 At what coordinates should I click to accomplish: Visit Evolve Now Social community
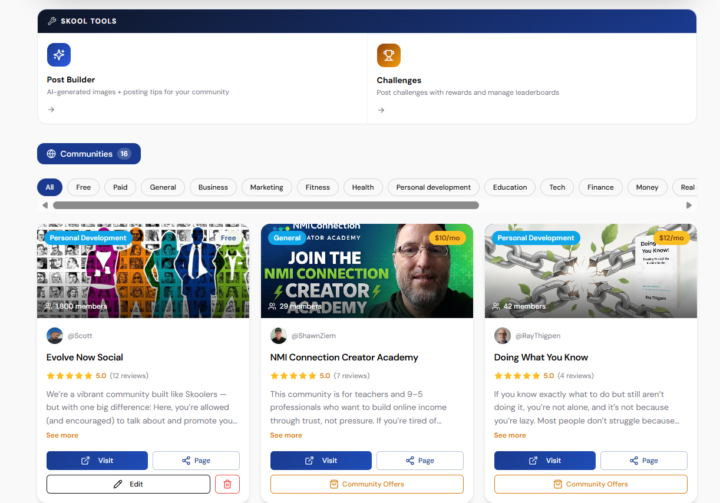[x=97, y=461]
